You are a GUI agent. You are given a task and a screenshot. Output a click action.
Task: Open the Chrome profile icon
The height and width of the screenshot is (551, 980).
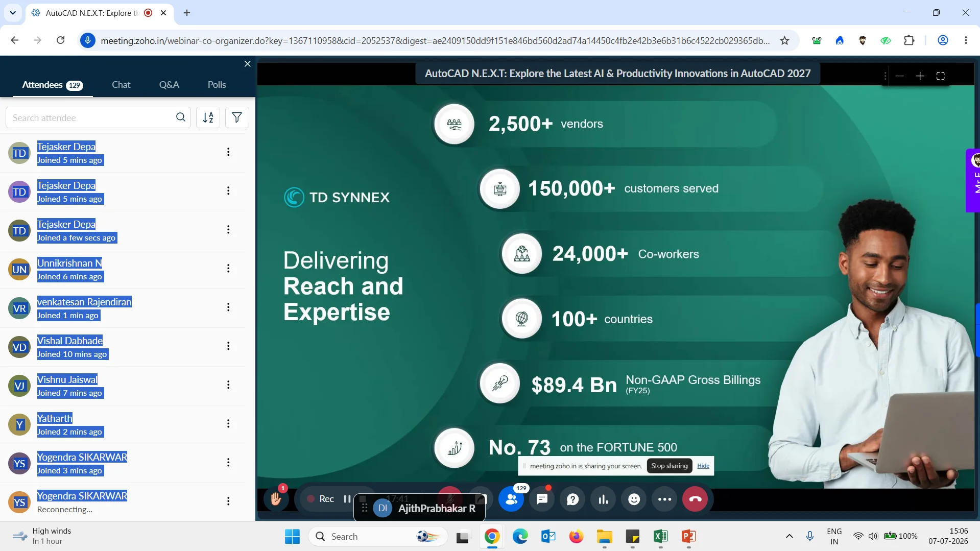(x=943, y=40)
